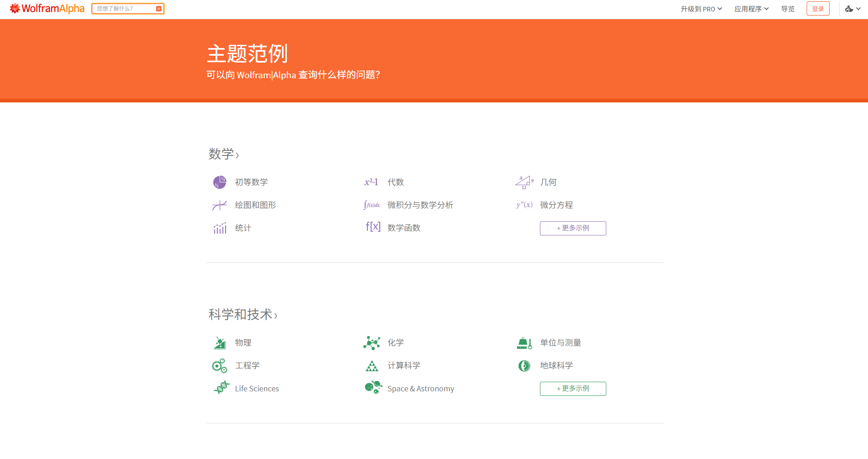
Task: Open 物理 examples via the telescope icon
Action: (220, 342)
